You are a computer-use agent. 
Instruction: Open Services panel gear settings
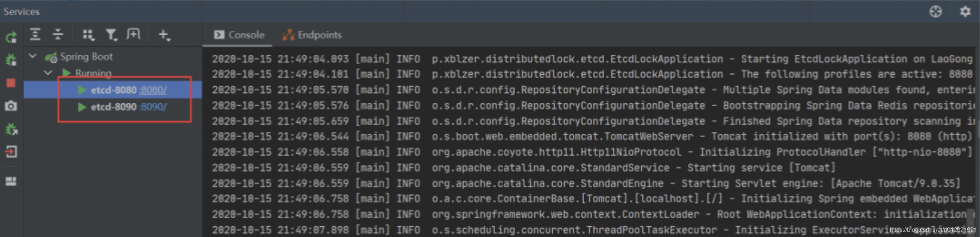pyautogui.click(x=965, y=12)
